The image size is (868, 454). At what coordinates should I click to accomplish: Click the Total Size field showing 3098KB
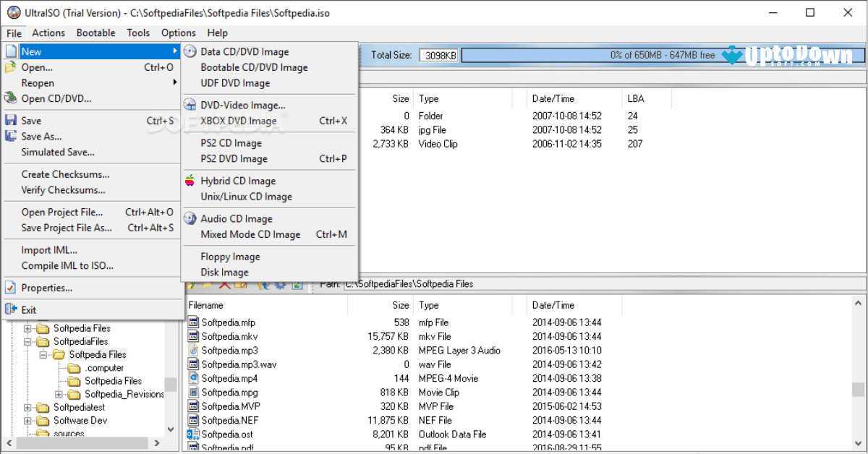click(438, 54)
